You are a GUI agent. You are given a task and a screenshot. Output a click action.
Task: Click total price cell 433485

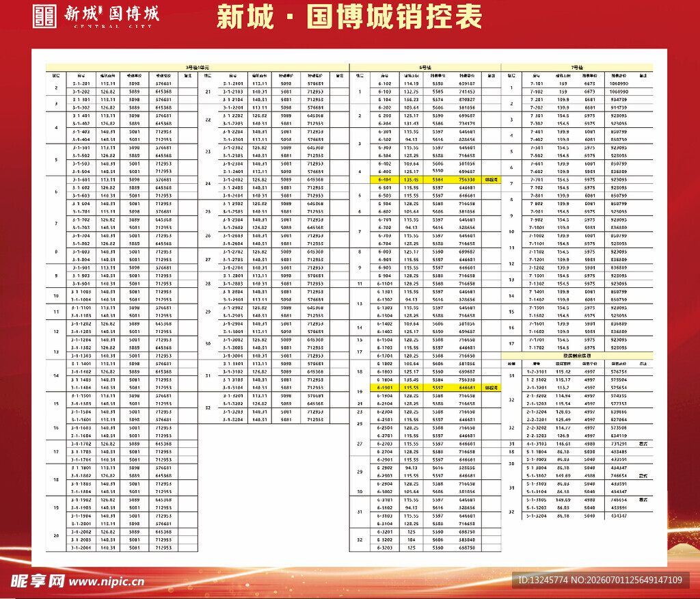[619, 452]
